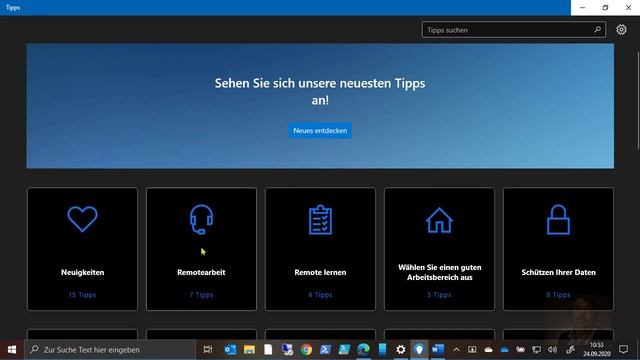Screen dimensions: 640x360
Task: Switch to the Tipps lightbulb taskbar icon
Action: coord(419,350)
